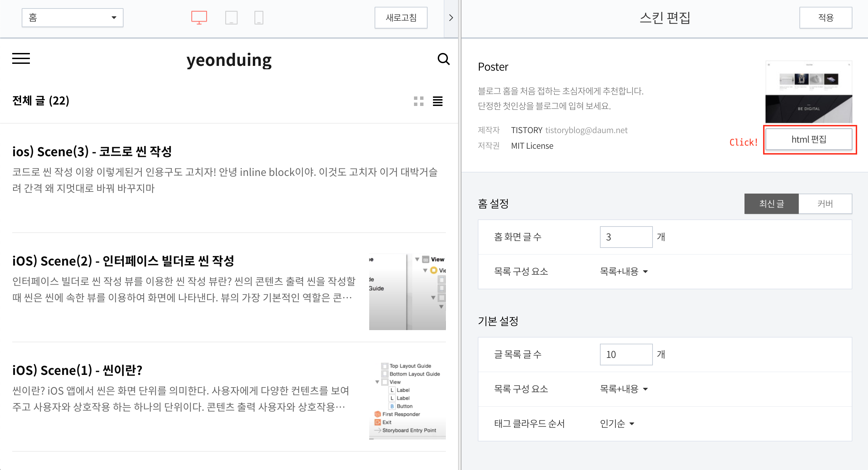
Task: Open basic settings 목록 구성 요소 dropdown
Action: (x=624, y=389)
